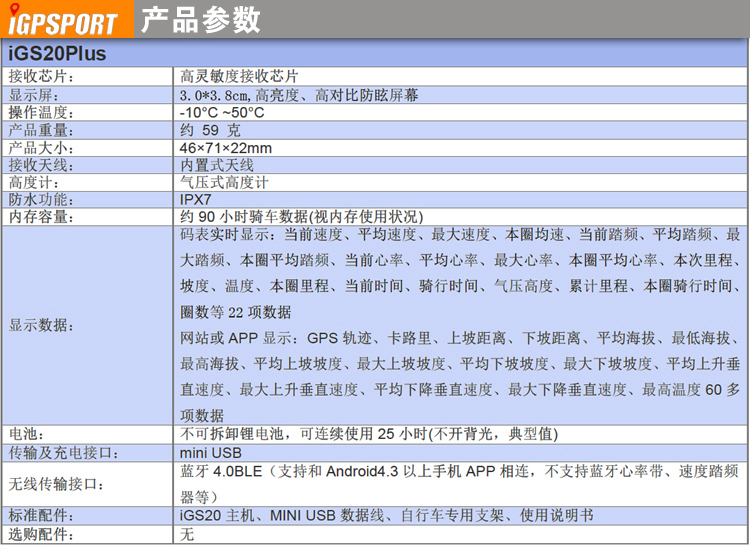
Task: Select the IPX7 waterproof rating
Action: tap(195, 200)
